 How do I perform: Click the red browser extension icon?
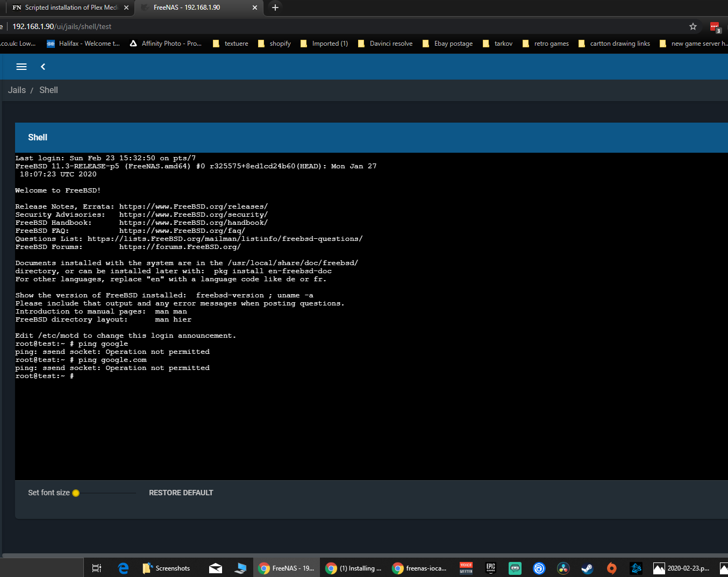(x=715, y=26)
